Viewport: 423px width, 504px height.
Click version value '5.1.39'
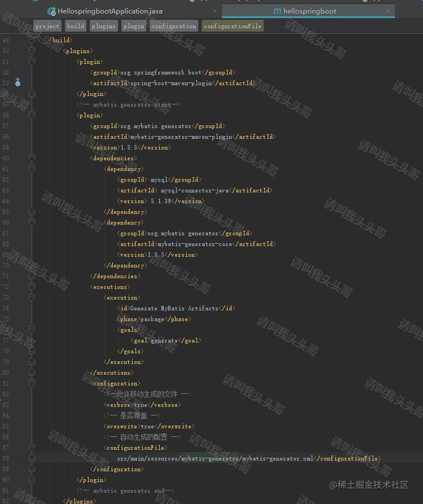pyautogui.click(x=161, y=201)
